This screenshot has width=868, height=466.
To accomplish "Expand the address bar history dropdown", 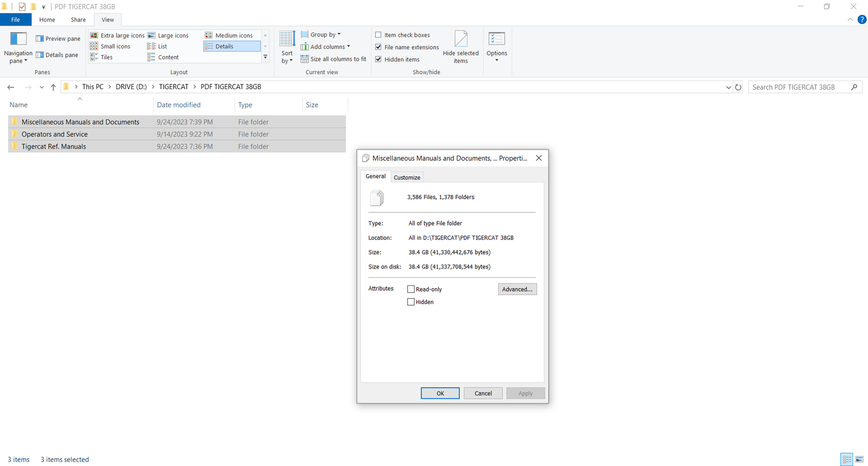I will pyautogui.click(x=729, y=87).
